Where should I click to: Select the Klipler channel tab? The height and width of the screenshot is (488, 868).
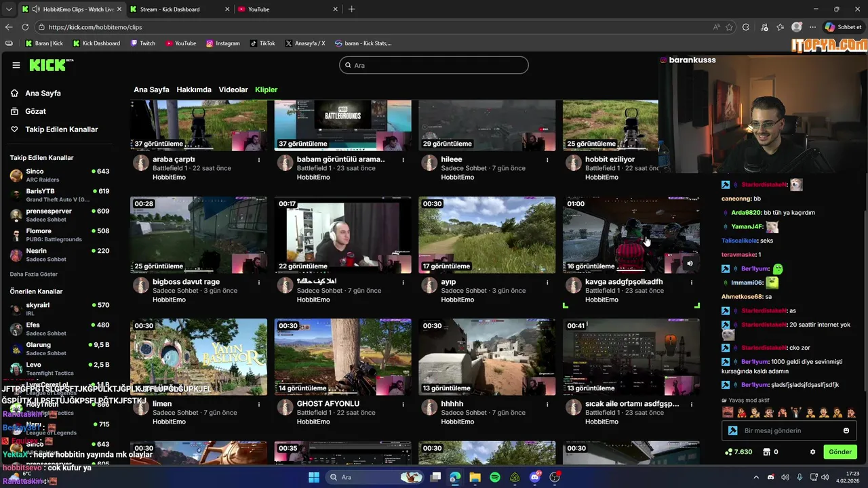click(x=267, y=89)
